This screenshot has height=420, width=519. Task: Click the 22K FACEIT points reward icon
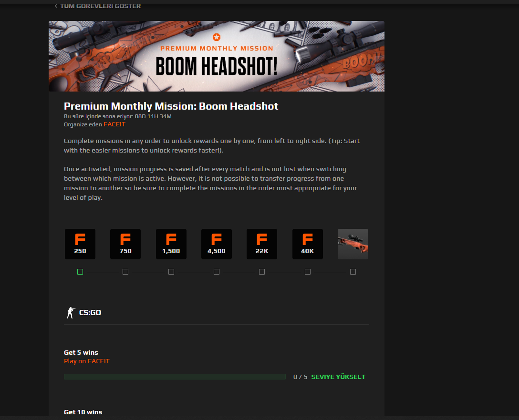pyautogui.click(x=262, y=244)
